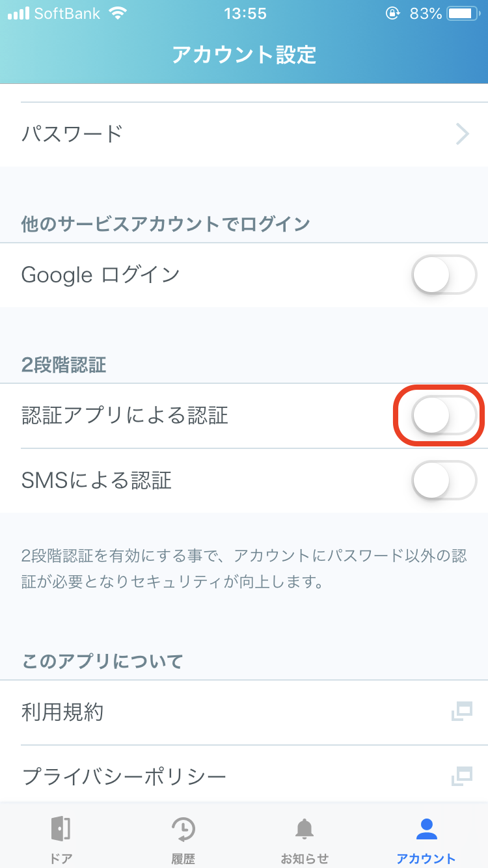
Task: Tap the door icon in bottom bar
Action: [x=61, y=828]
